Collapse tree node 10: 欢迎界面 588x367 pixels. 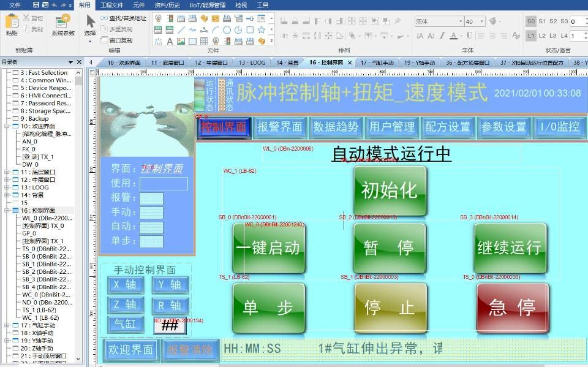pos(7,126)
